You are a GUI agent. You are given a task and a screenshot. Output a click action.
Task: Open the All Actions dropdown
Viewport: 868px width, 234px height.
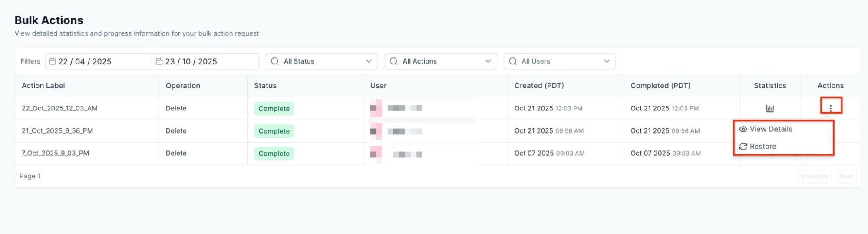click(x=488, y=61)
